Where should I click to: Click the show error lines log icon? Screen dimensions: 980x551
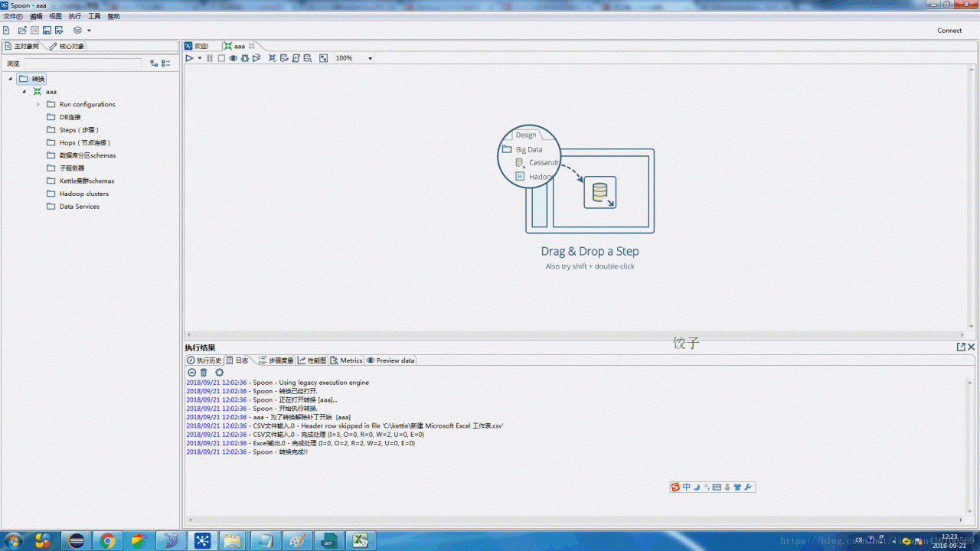point(191,373)
